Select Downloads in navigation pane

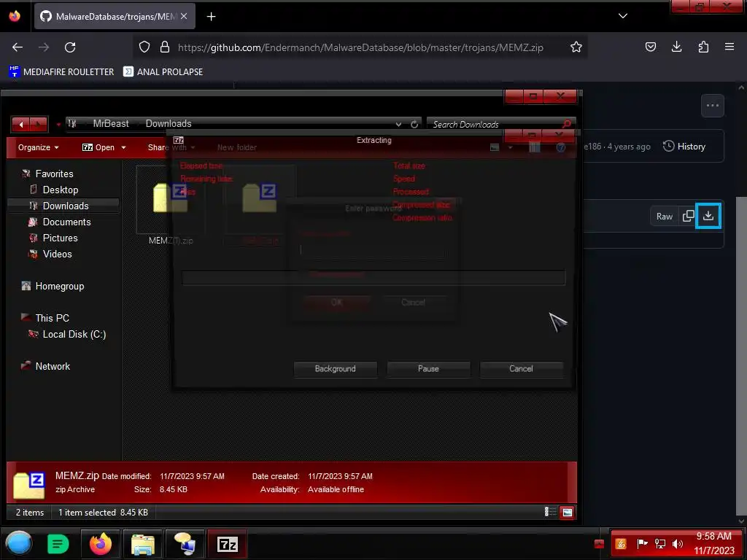[65, 206]
